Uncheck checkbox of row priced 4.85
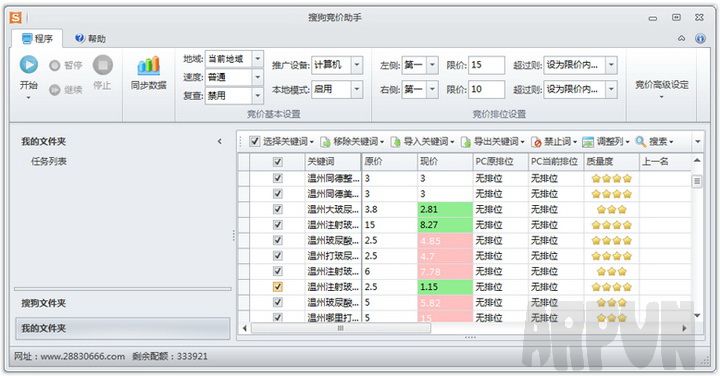This screenshot has height=376, width=720. pyautogui.click(x=278, y=240)
